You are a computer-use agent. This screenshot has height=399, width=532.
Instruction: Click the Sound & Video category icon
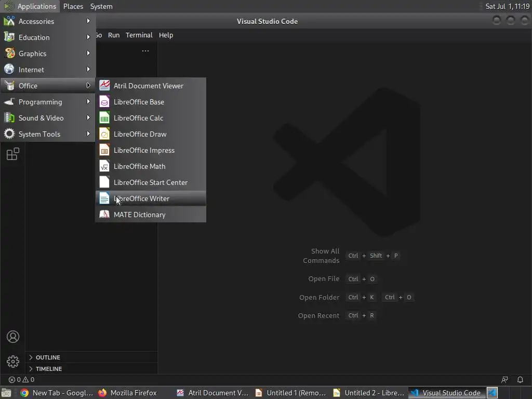pyautogui.click(x=9, y=118)
